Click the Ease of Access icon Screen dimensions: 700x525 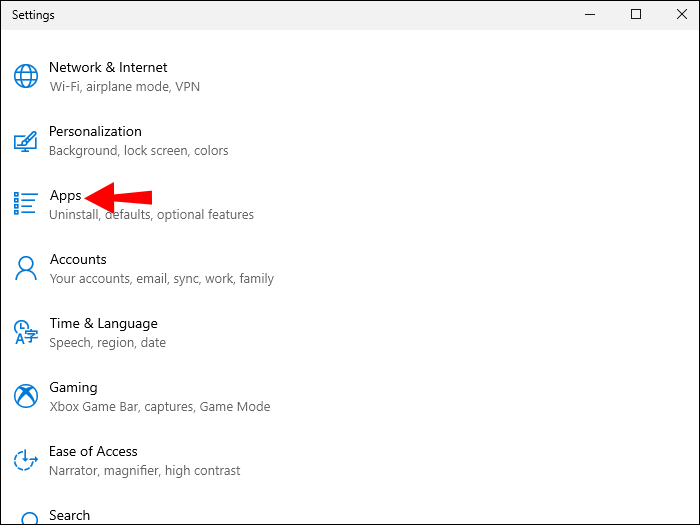pyautogui.click(x=25, y=460)
